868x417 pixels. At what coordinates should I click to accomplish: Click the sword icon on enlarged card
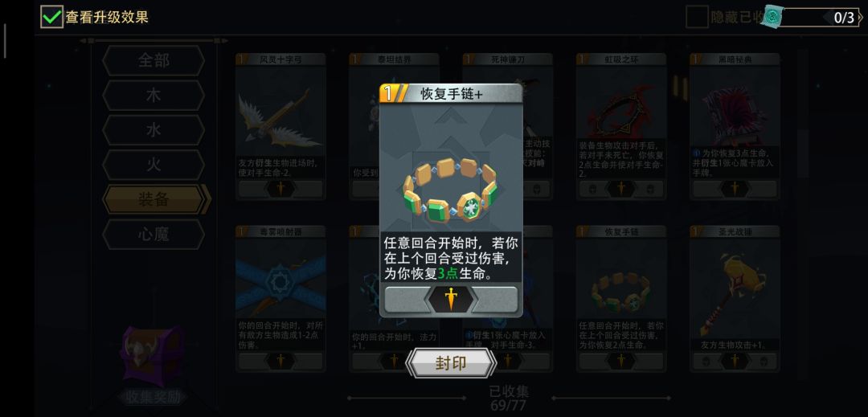[451, 299]
